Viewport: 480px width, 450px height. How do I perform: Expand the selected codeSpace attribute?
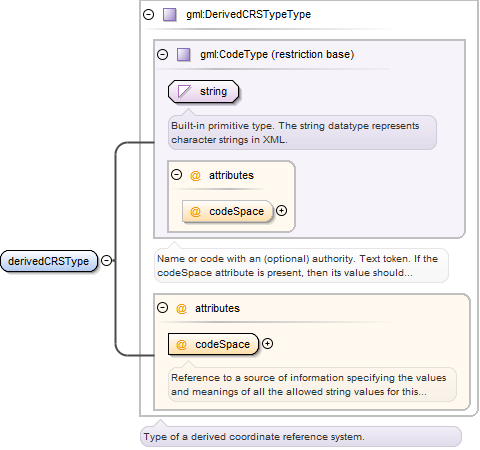[x=267, y=343]
